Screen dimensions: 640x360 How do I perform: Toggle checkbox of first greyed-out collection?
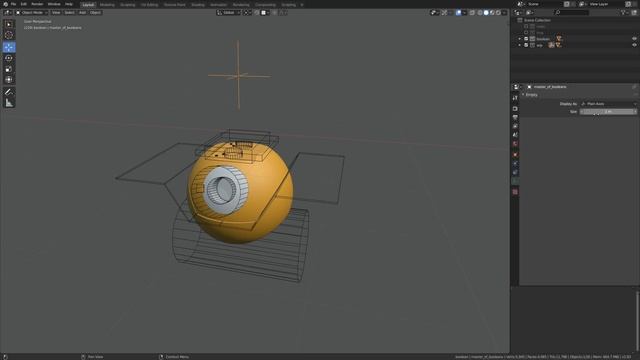coord(526,26)
